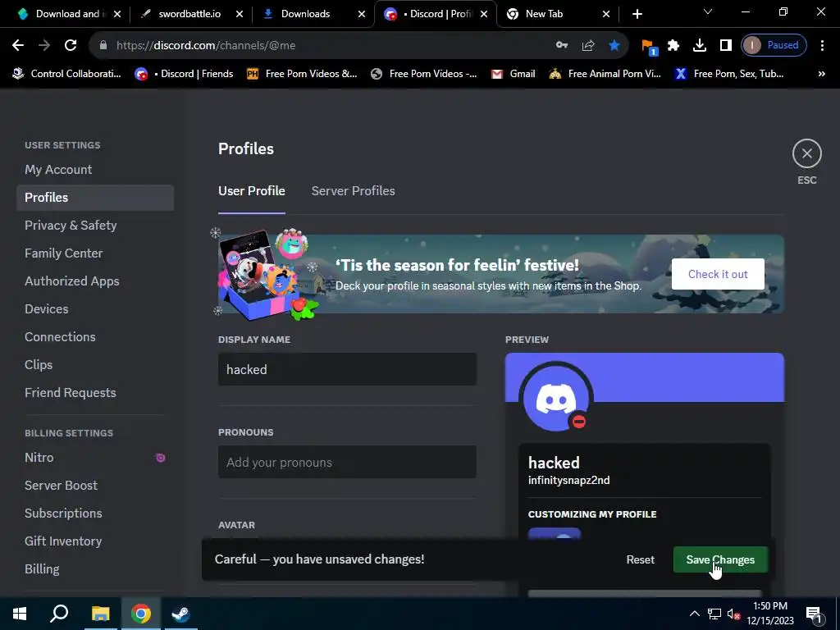Click Reset to discard changes
This screenshot has width=840, height=630.
(640, 559)
